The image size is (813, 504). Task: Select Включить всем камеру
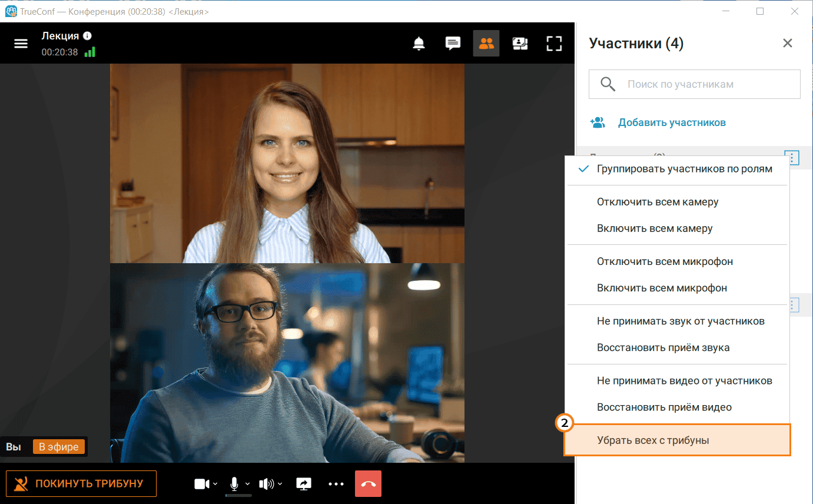point(676,228)
